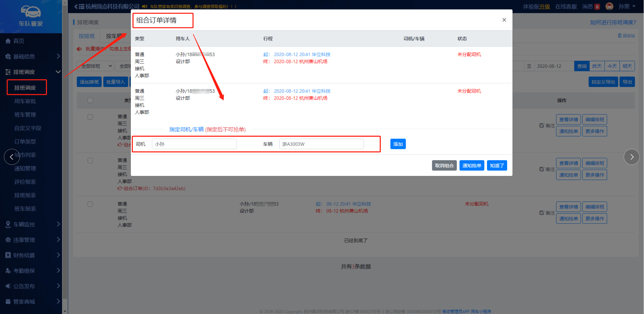644x314 pixels.
Task: Select the last schedule row checkbox
Action: (90, 204)
